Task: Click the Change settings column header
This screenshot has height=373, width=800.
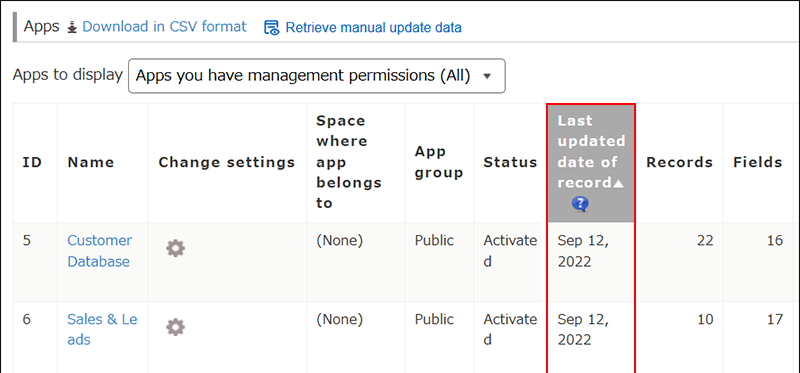Action: [x=227, y=162]
